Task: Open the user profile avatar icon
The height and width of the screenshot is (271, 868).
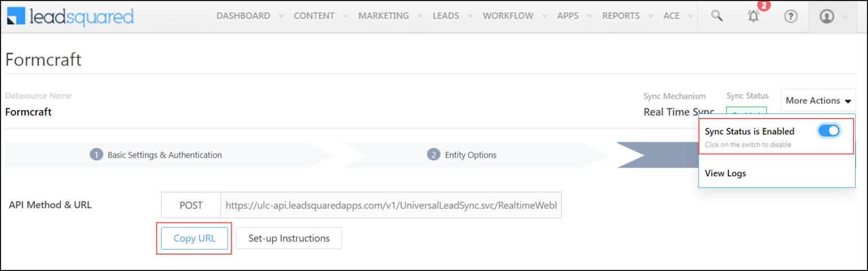Action: (x=827, y=16)
